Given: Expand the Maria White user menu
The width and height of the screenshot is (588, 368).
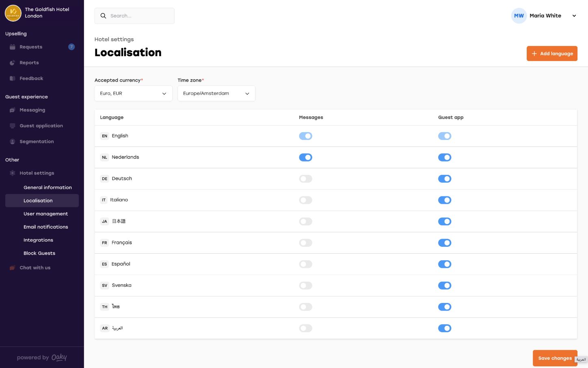Looking at the screenshot, I should pyautogui.click(x=574, y=16).
